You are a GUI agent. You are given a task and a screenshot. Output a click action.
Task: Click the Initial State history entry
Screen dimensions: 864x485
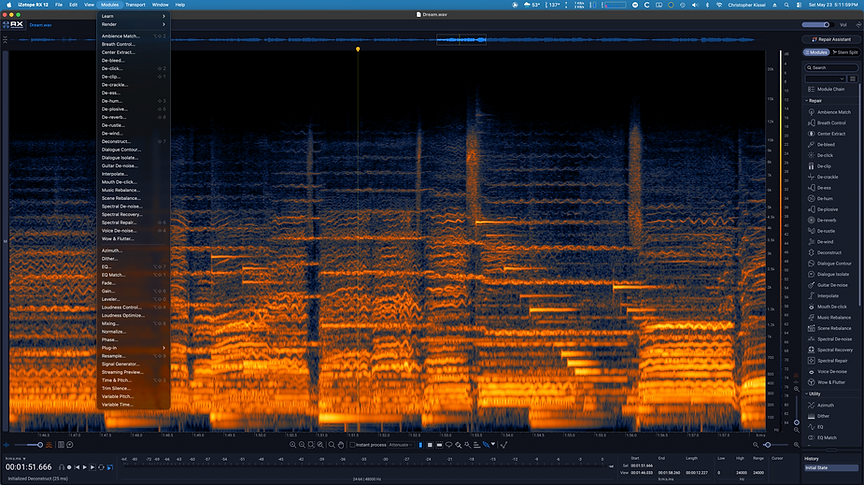pyautogui.click(x=831, y=468)
